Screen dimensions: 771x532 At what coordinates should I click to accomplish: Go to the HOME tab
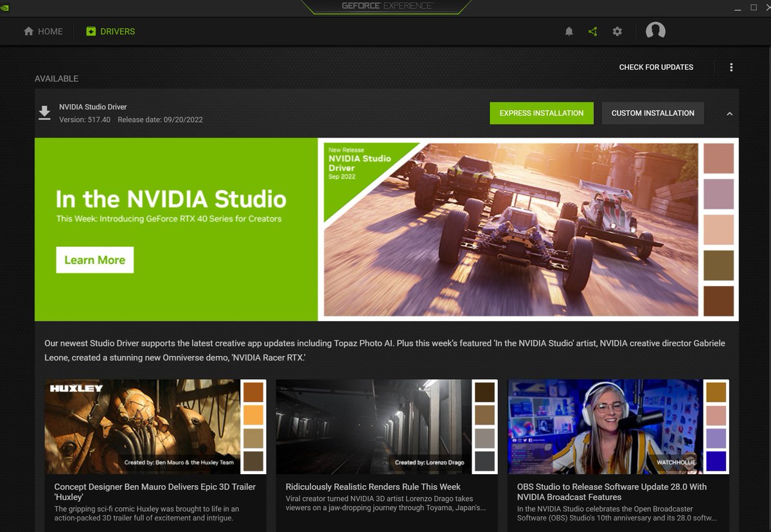pyautogui.click(x=43, y=31)
